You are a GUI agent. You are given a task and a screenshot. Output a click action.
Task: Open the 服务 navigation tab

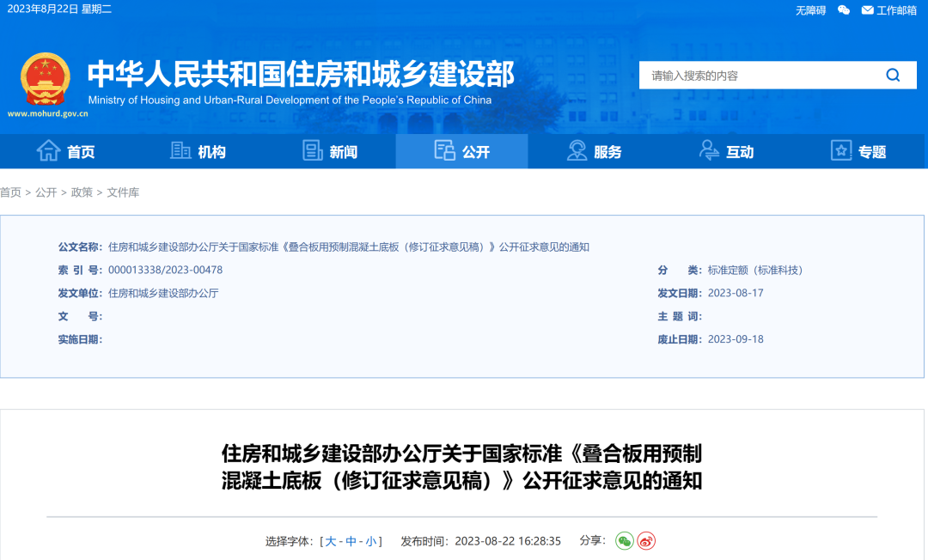click(594, 151)
